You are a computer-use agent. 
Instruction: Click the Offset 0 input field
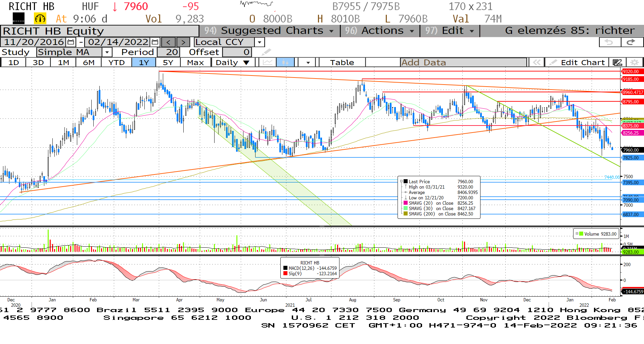tap(237, 52)
